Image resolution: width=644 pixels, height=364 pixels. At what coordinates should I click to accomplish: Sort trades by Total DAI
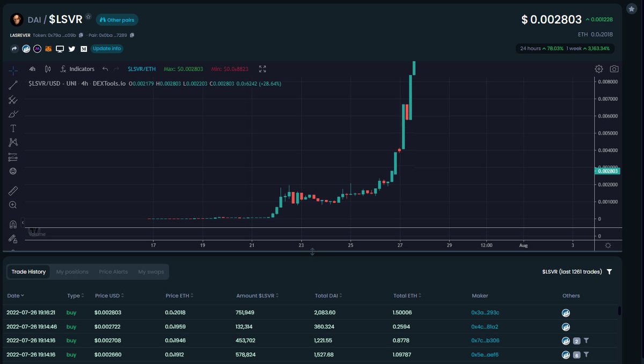[329, 296]
